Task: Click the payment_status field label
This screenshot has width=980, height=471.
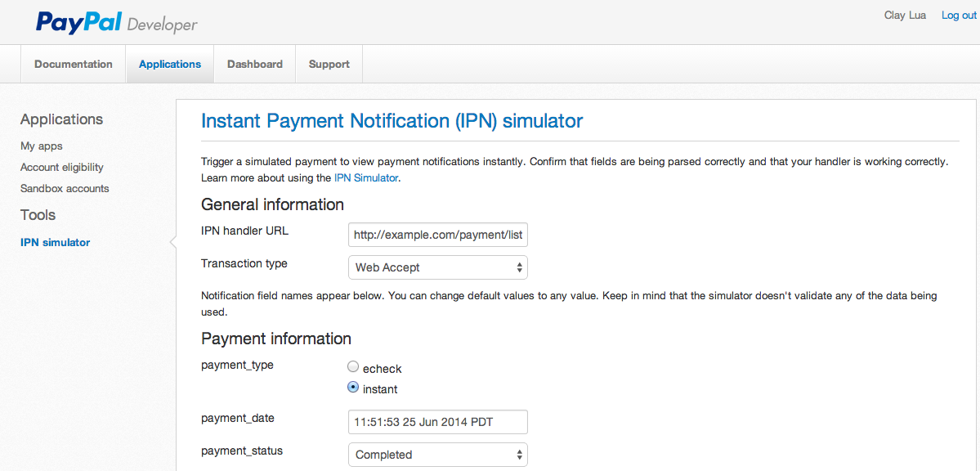Action: click(x=242, y=450)
